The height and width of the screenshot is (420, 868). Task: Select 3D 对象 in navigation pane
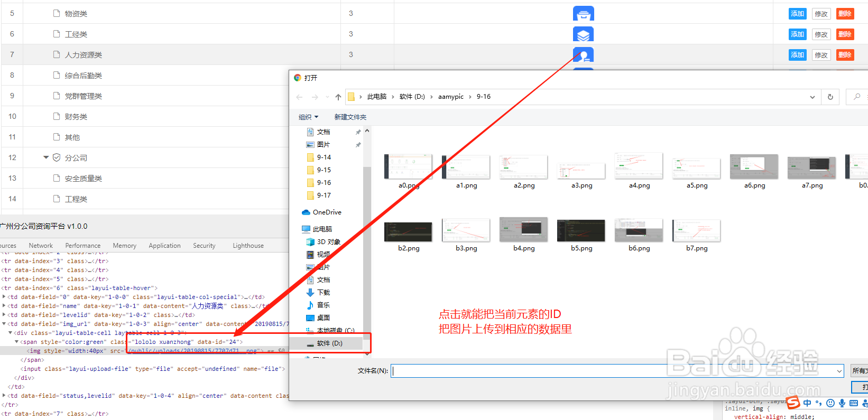[323, 242]
